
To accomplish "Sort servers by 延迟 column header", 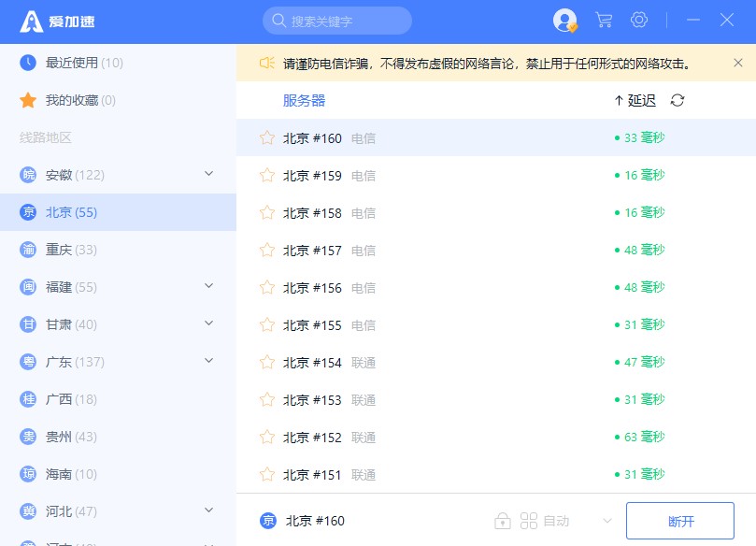I will 635,100.
